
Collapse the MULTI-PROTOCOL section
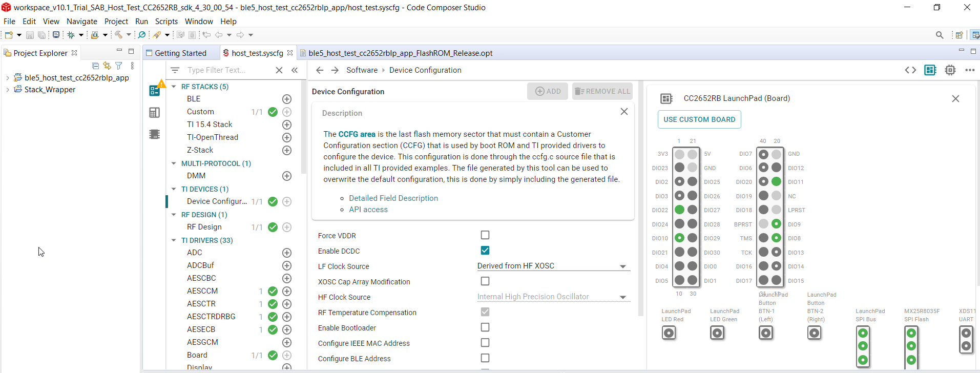pyautogui.click(x=174, y=163)
